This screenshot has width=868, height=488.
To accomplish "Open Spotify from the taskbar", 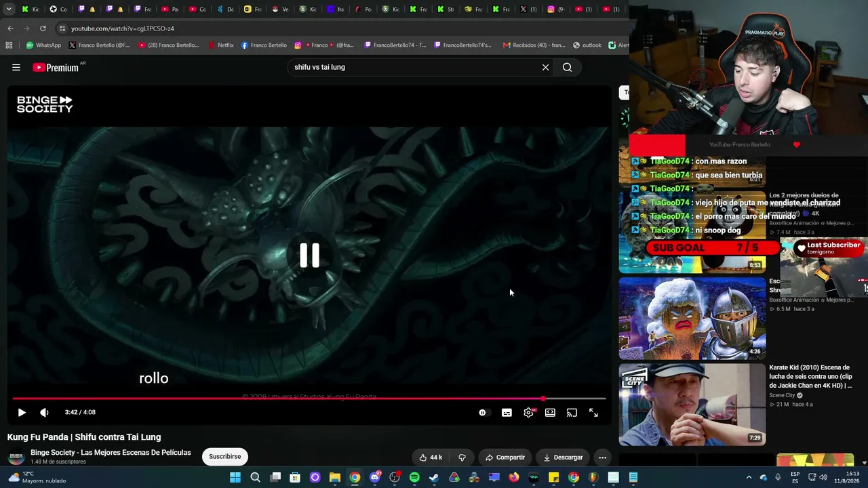I will [x=414, y=478].
